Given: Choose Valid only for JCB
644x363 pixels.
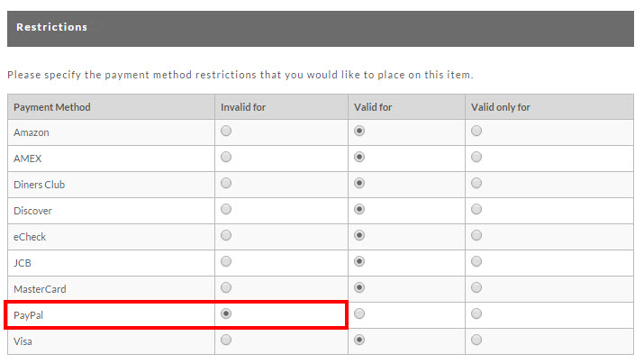Looking at the screenshot, I should coord(476,261).
